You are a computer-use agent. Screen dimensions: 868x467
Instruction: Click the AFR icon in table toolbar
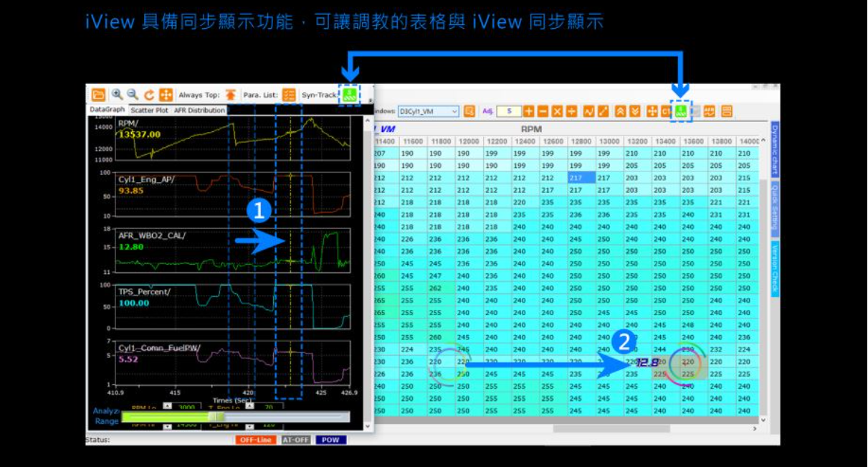click(710, 111)
